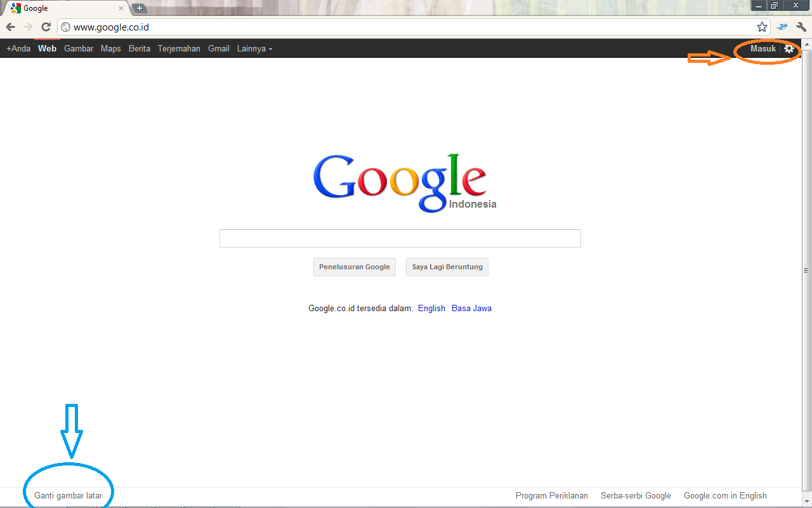Click the address bar URL field
This screenshot has height=508, width=812.
[412, 27]
